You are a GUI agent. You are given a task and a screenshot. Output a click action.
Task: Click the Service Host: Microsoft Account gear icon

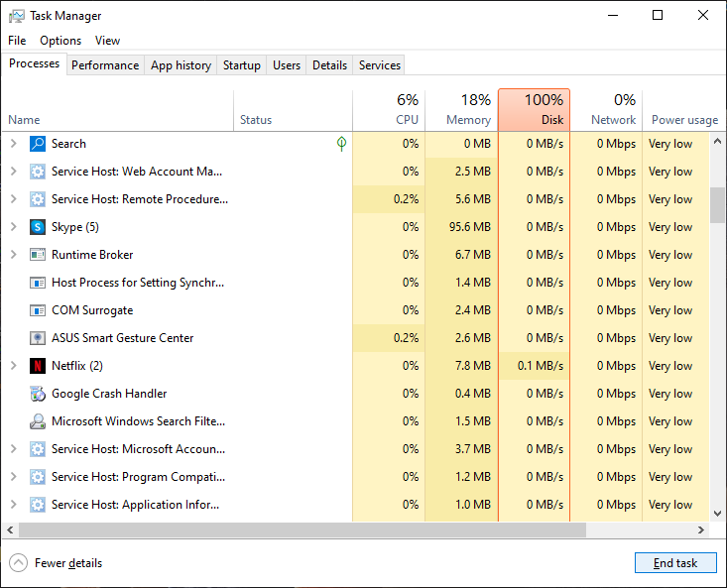point(38,449)
